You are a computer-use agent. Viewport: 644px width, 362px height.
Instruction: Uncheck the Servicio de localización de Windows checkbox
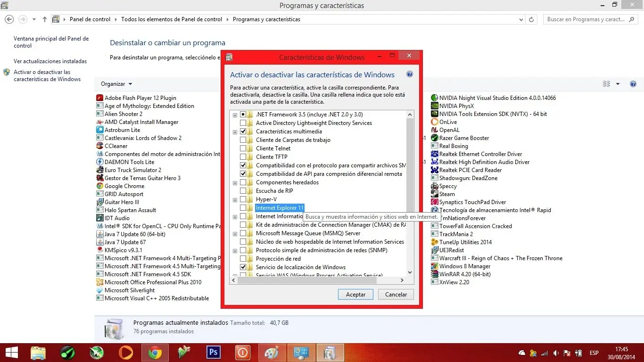243,267
